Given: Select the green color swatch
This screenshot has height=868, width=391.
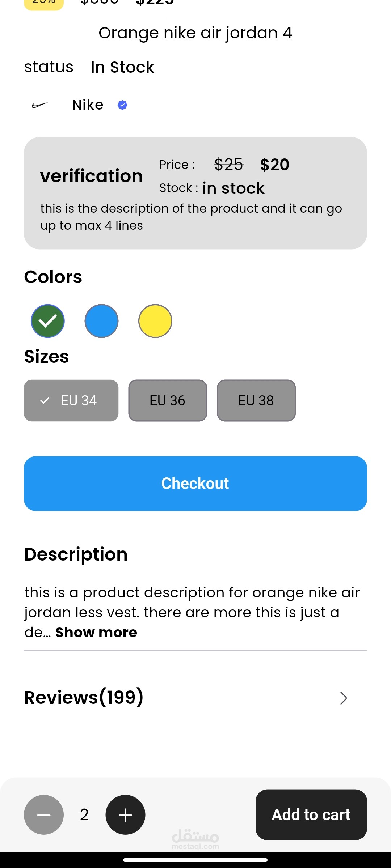Looking at the screenshot, I should [x=48, y=321].
